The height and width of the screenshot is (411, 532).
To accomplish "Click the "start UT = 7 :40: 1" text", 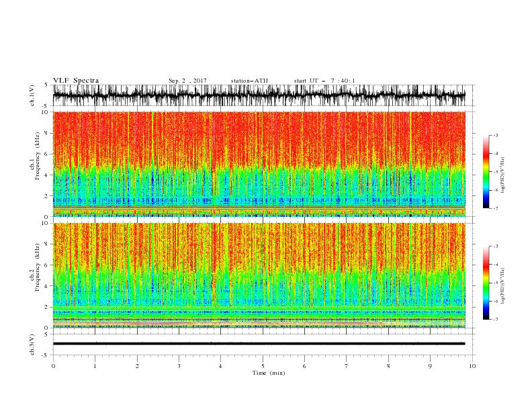I will [324, 81].
